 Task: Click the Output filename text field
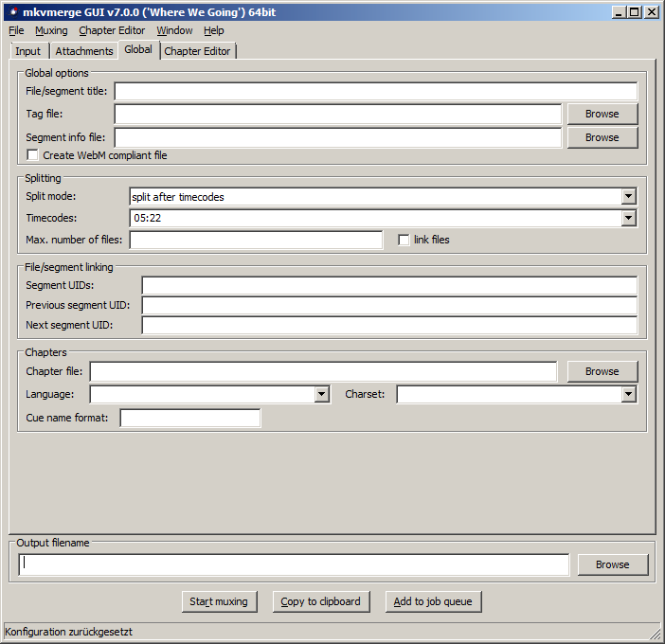(x=294, y=564)
